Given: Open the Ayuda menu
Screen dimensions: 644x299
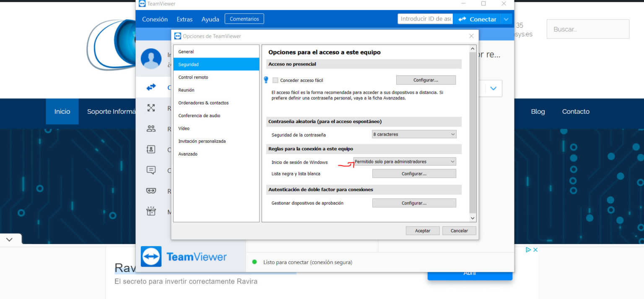Looking at the screenshot, I should click(x=210, y=19).
